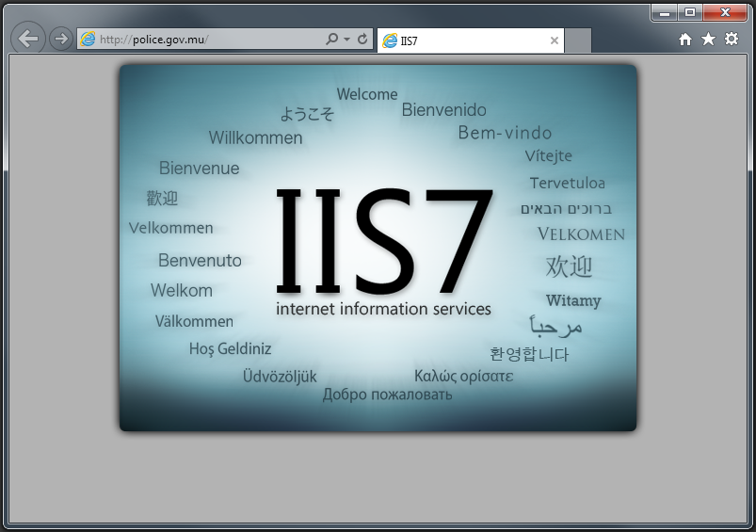The height and width of the screenshot is (532, 756).
Task: Click the Korean '환영합니다' greeting
Action: (x=529, y=354)
